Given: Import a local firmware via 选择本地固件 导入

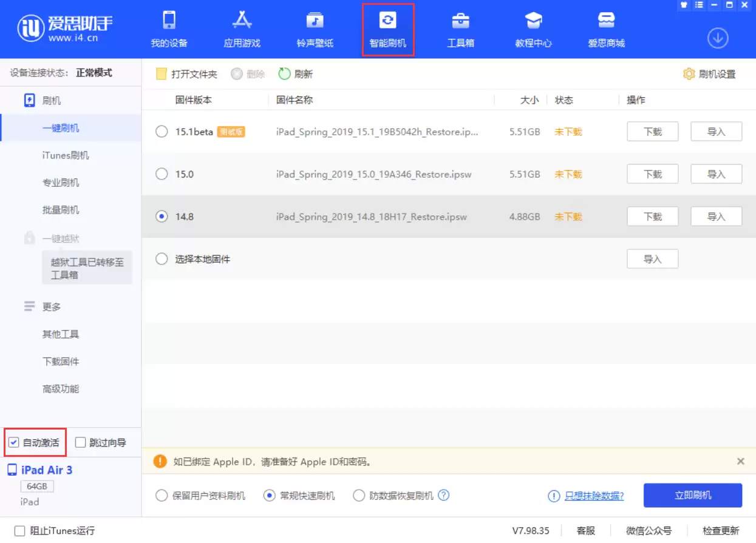Looking at the screenshot, I should tap(652, 259).
